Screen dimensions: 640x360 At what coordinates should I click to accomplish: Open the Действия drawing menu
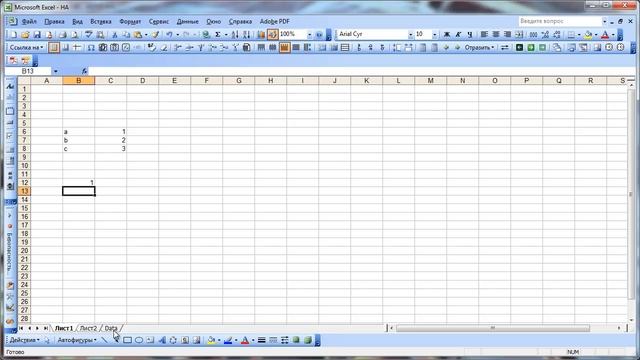pos(24,340)
